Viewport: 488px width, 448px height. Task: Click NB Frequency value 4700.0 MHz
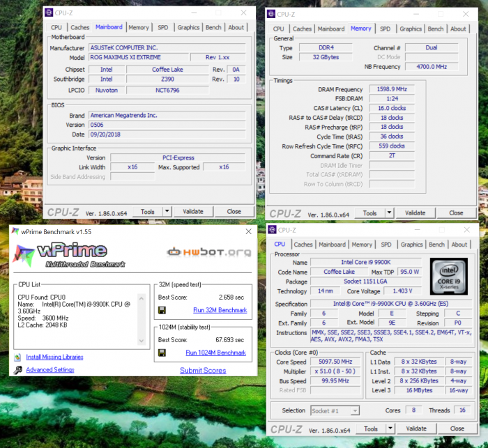point(432,67)
